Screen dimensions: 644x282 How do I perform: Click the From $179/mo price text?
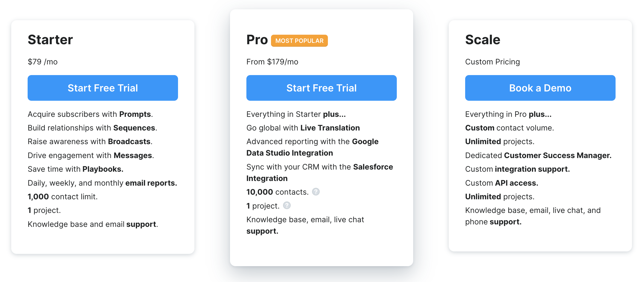[x=272, y=62]
